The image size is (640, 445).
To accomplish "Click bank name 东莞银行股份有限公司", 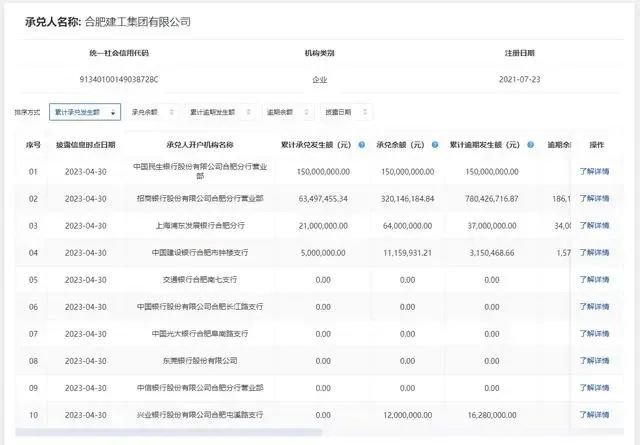I will 200,361.
